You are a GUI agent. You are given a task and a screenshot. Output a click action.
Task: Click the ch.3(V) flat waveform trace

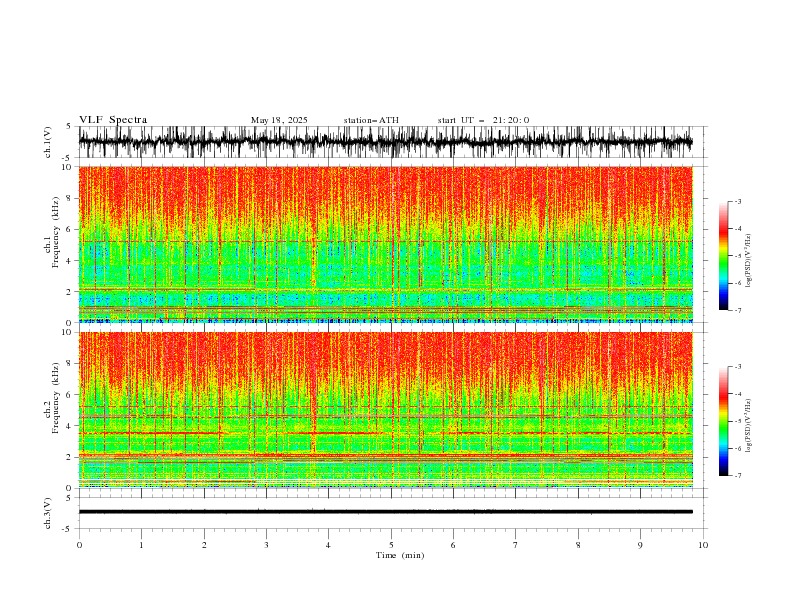[x=386, y=512]
